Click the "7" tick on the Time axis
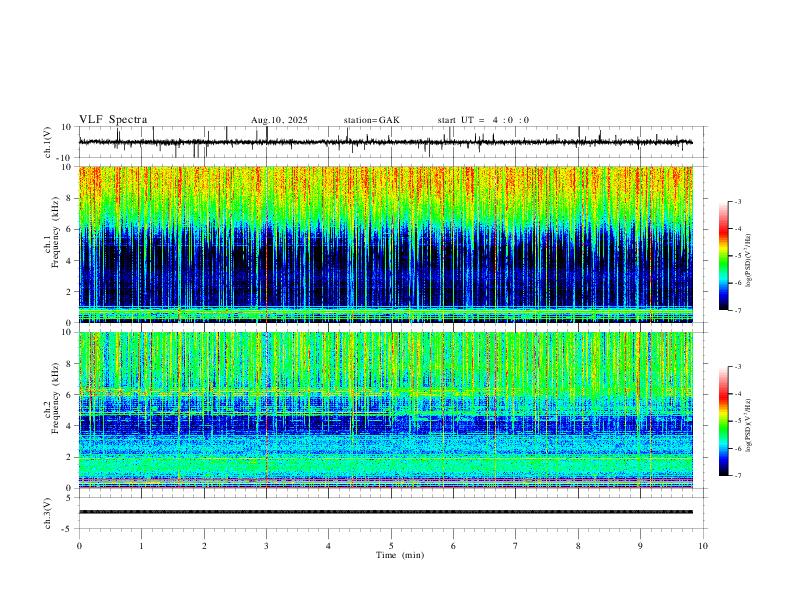The height and width of the screenshot is (612, 792). (516, 546)
